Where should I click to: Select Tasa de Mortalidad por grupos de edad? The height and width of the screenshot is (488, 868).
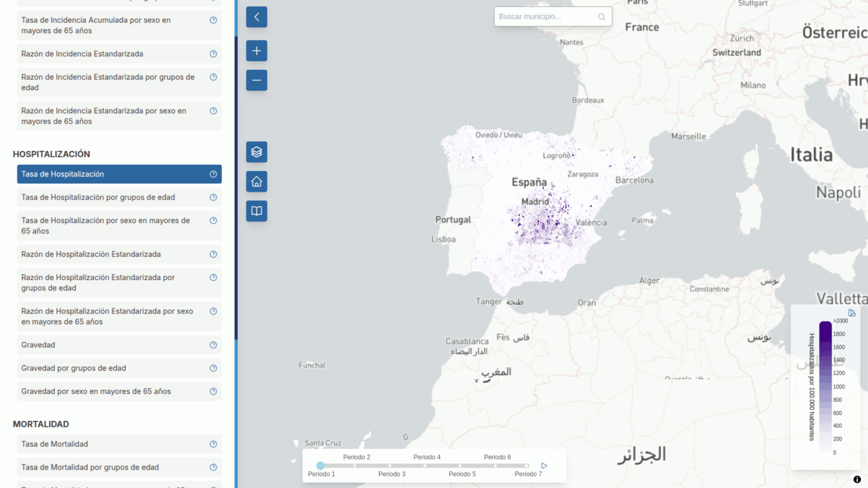119,467
